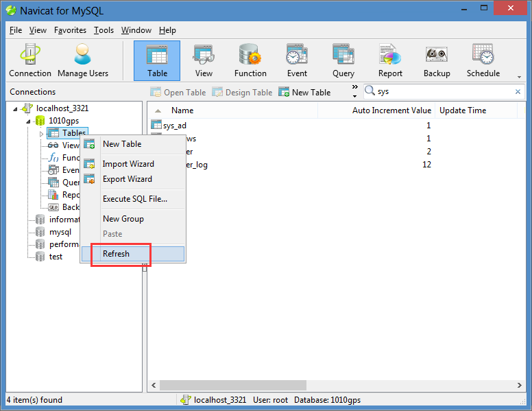Click the horizontal scrollbar thumb
The height and width of the screenshot is (411, 532).
tap(233, 385)
